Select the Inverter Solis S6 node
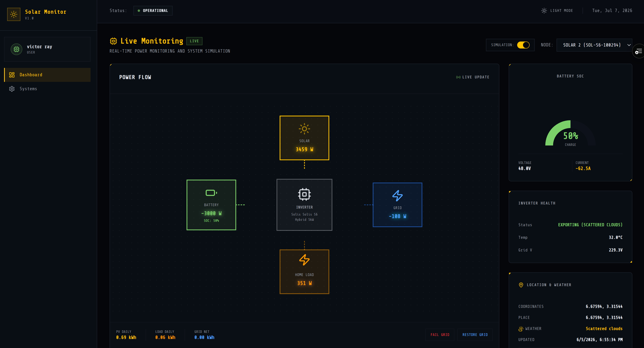The image size is (644, 348). click(304, 205)
